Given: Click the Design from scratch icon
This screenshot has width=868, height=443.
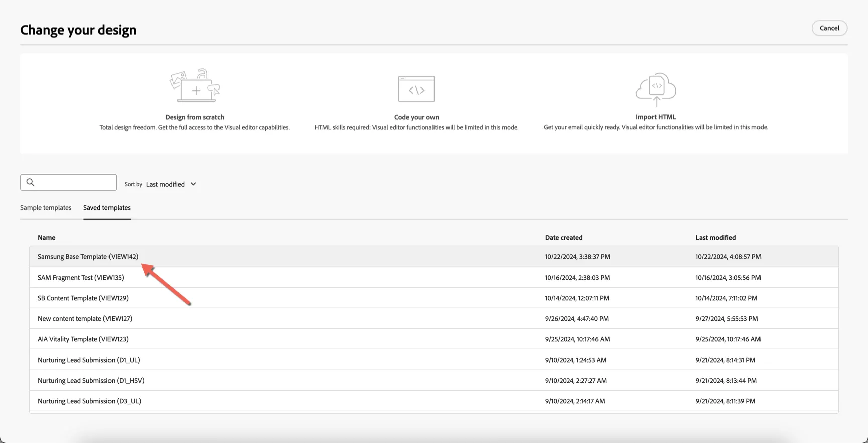Looking at the screenshot, I should click(x=195, y=85).
